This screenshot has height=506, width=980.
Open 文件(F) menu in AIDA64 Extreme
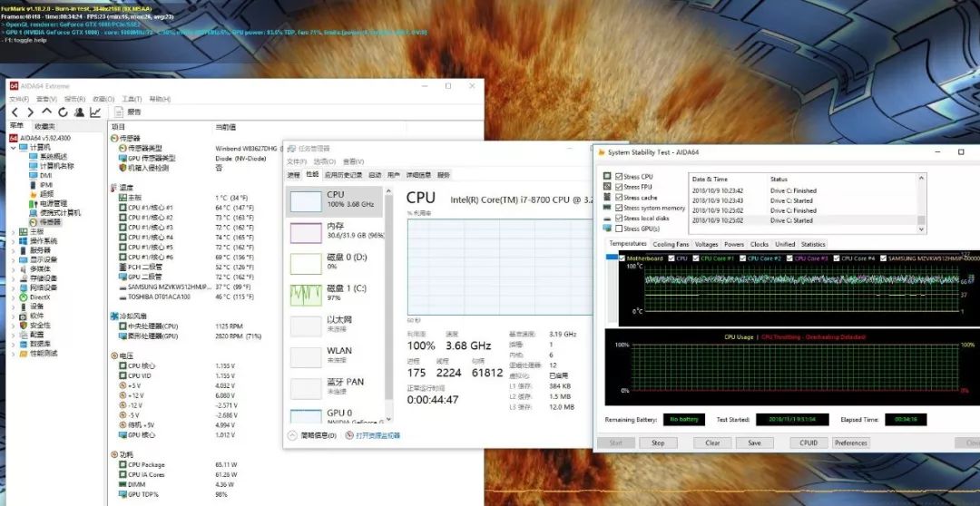(x=19, y=100)
